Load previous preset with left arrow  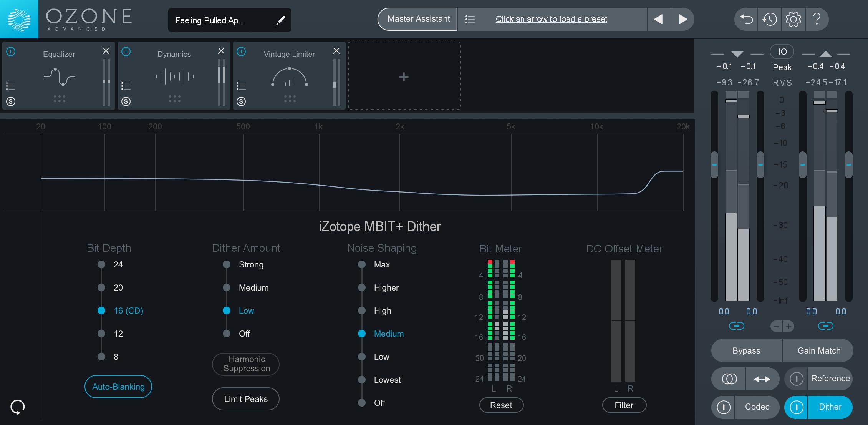(x=658, y=19)
